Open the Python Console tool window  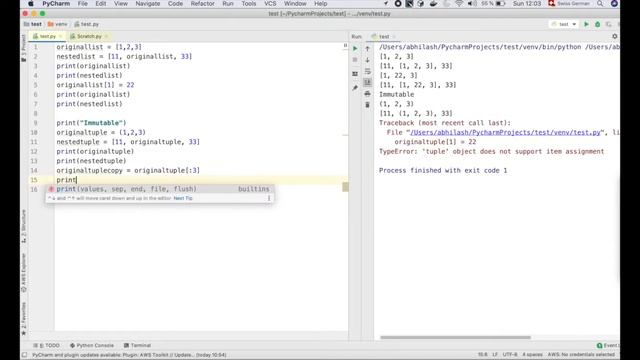coord(92,345)
